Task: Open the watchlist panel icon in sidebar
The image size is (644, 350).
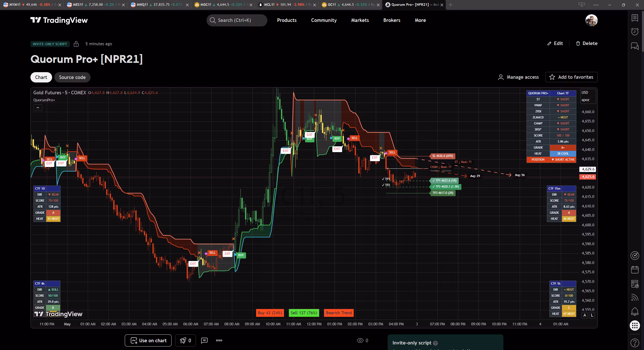Action: coord(635,18)
